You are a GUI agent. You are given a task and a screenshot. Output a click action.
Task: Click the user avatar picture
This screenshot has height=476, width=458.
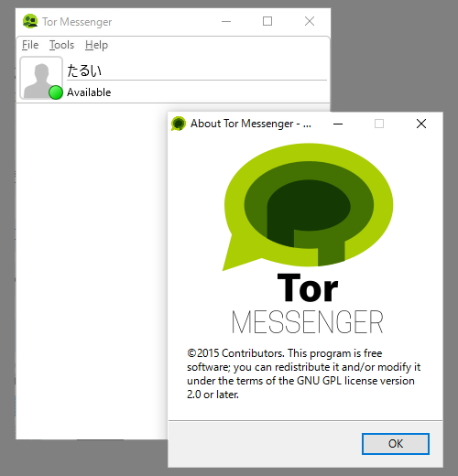[x=41, y=78]
